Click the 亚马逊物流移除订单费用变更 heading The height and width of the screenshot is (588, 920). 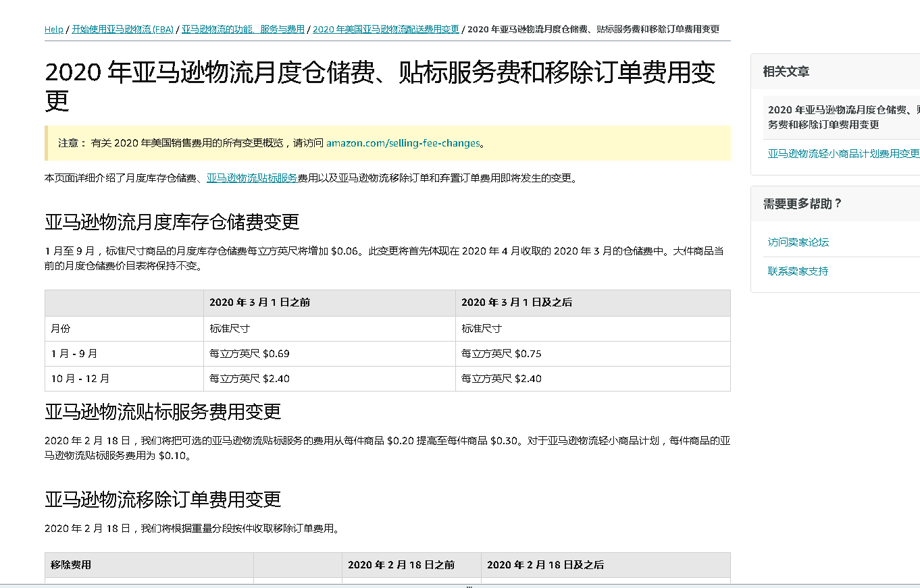(x=163, y=499)
